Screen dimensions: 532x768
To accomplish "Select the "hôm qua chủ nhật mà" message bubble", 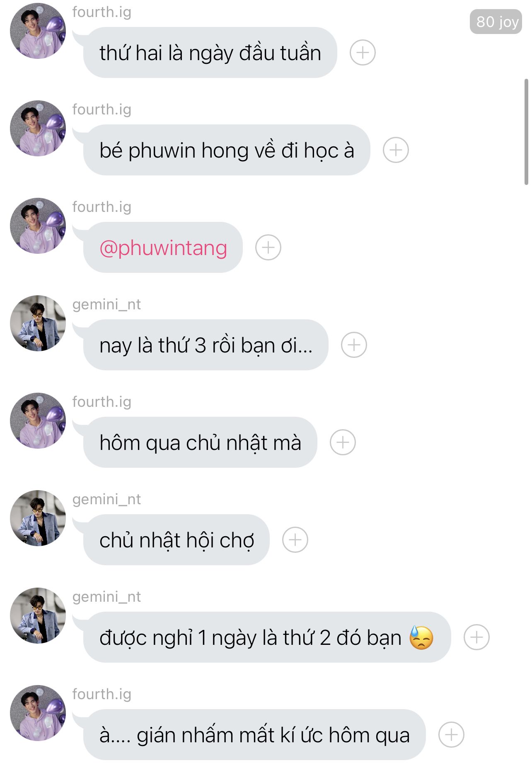I will pyautogui.click(x=200, y=442).
